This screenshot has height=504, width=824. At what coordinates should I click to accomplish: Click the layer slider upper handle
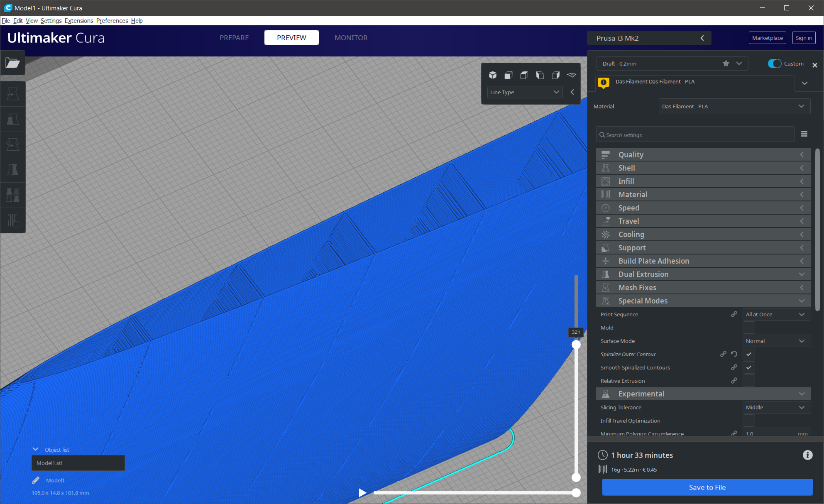click(576, 345)
